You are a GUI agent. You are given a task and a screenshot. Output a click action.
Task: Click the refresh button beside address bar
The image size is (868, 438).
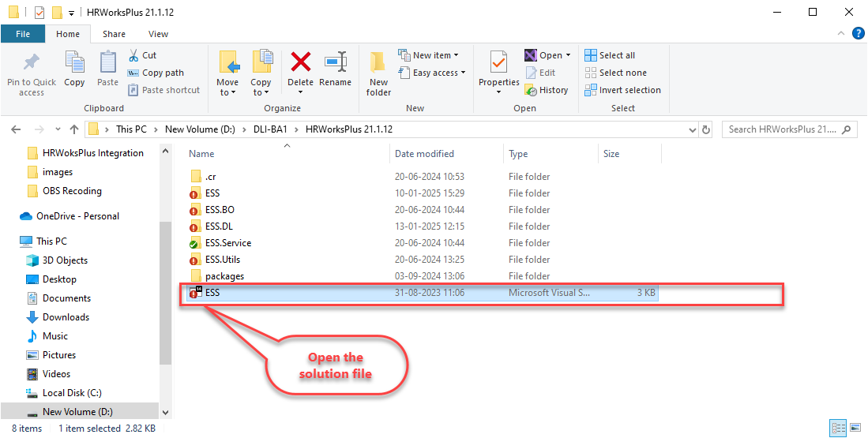pos(706,129)
